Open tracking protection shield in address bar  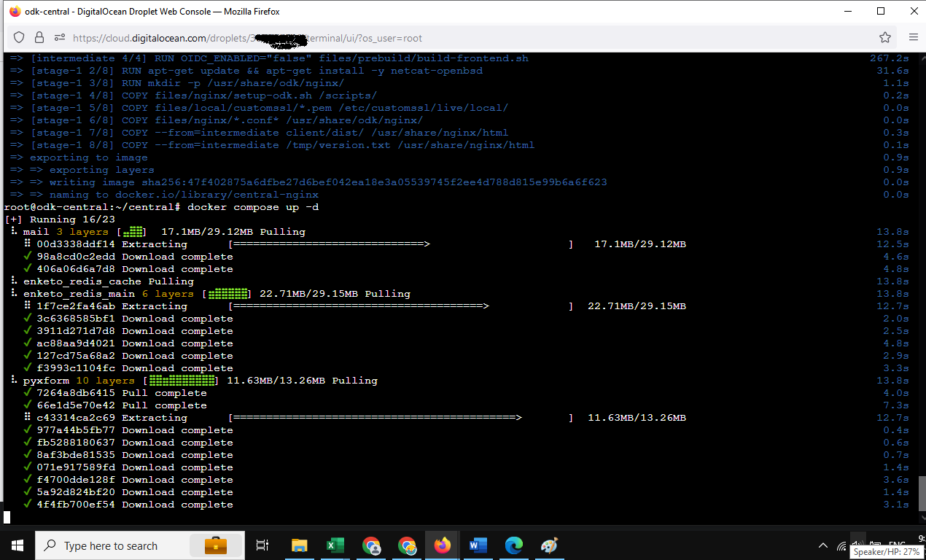pos(19,37)
